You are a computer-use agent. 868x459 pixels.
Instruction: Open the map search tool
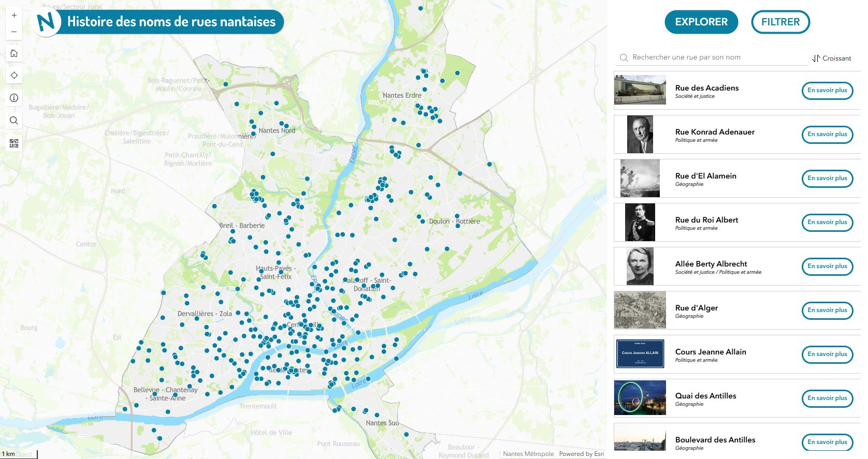[x=14, y=121]
